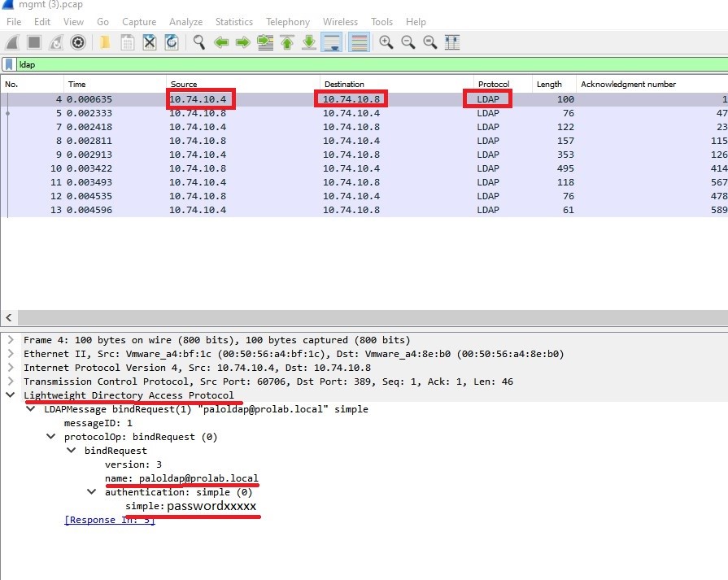
Task: Expand the Transmission Control Protocol section
Action: pyautogui.click(x=10, y=382)
